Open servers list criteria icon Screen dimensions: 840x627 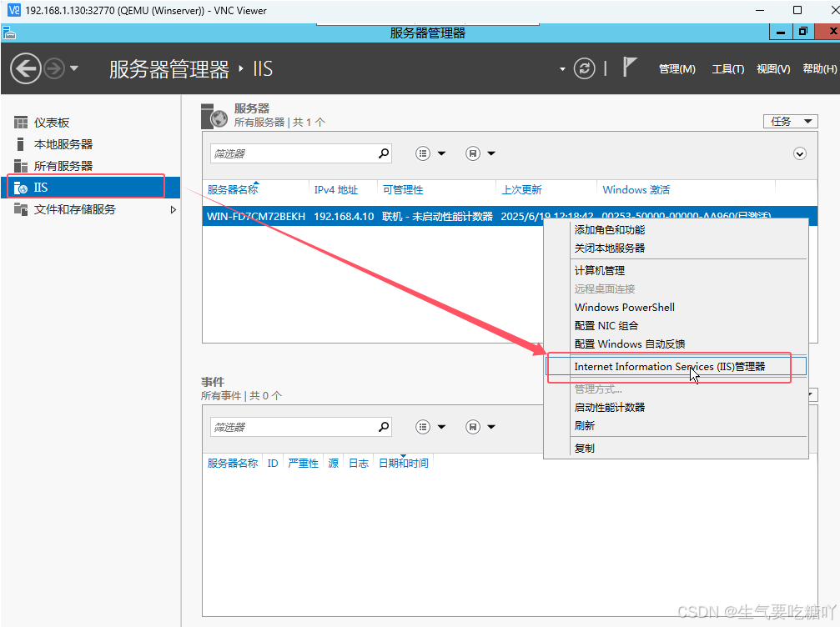[423, 153]
